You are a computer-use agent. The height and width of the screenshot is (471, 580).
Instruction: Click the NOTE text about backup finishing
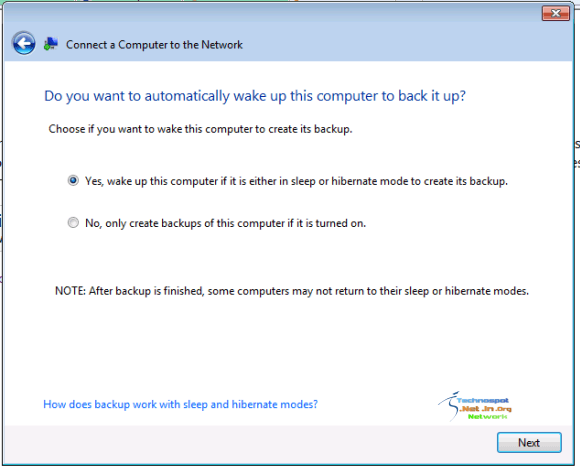pos(292,291)
